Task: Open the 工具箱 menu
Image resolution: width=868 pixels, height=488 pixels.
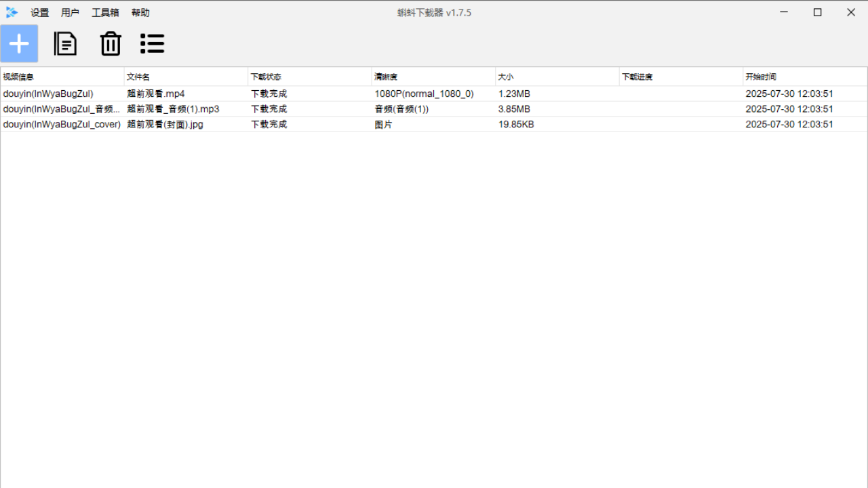Action: [x=105, y=13]
